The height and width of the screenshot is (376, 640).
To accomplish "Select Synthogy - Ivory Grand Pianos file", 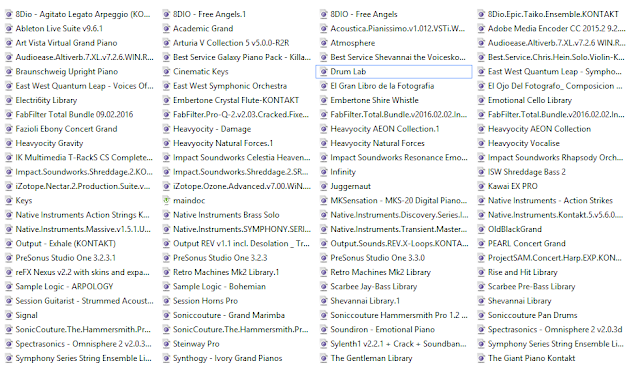I will pyautogui.click(x=228, y=358).
